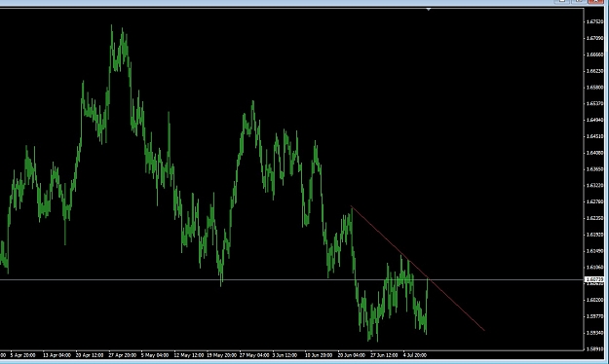Click the 10 Jun 20:00 time label
The image size is (609, 364).
(319, 355)
